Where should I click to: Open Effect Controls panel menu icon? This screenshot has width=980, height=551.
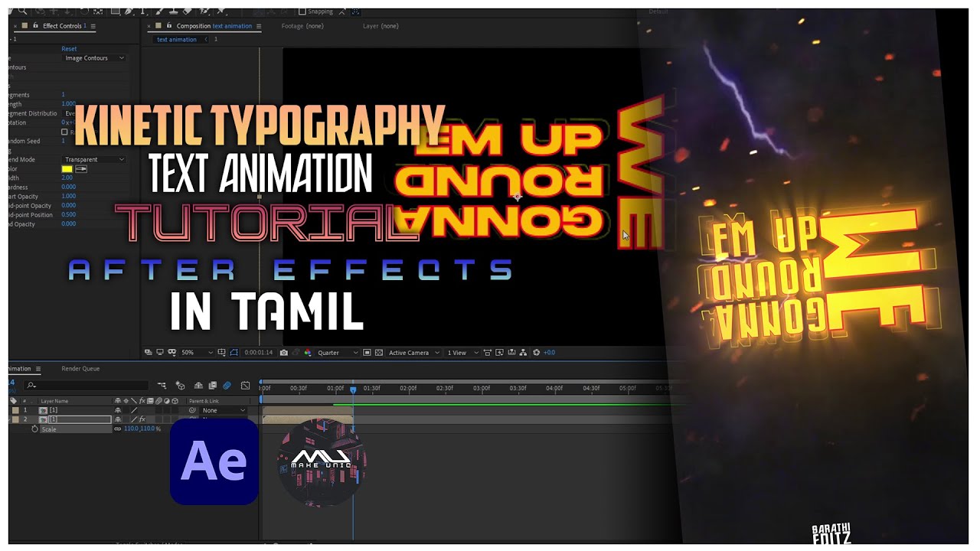coord(93,26)
